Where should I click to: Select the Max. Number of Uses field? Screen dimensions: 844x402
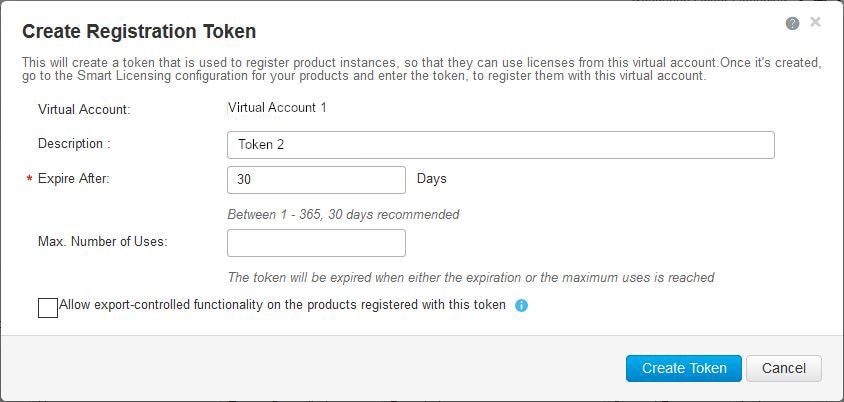point(316,243)
